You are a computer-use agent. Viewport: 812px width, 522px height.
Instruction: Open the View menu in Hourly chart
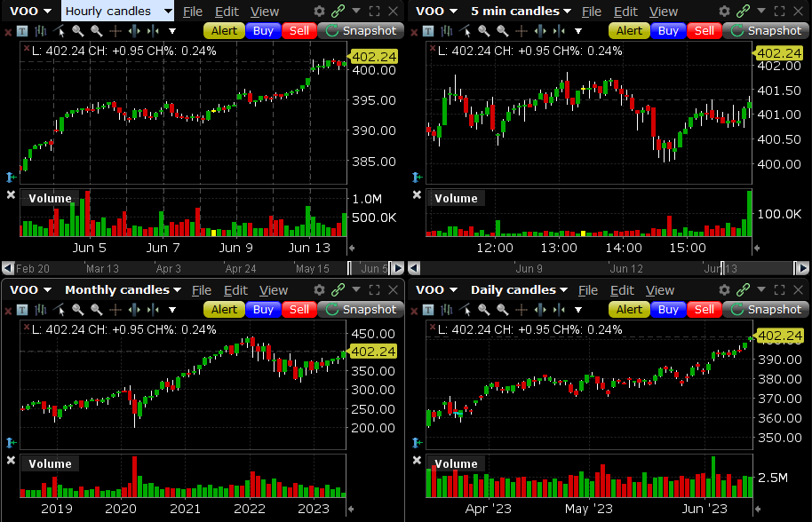(264, 12)
